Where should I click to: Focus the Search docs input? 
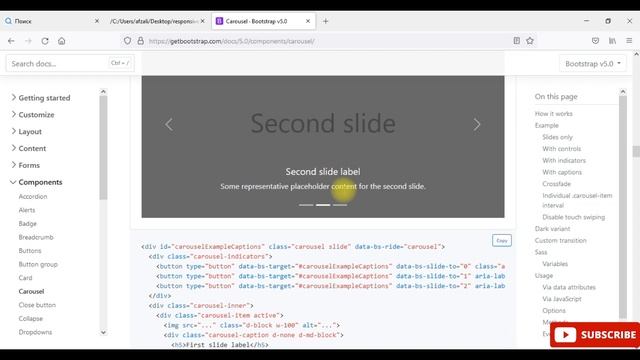click(x=70, y=64)
